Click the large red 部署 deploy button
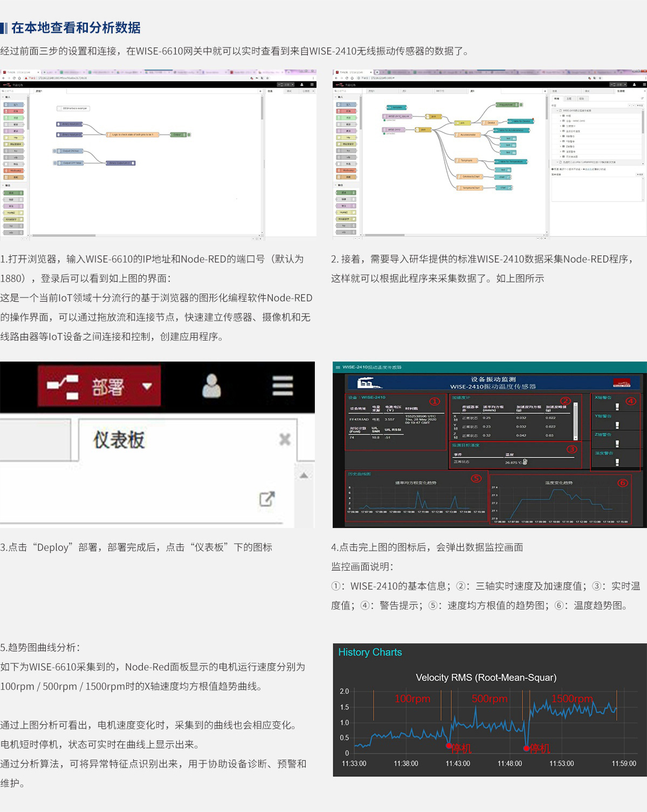647x812 pixels. (x=99, y=386)
